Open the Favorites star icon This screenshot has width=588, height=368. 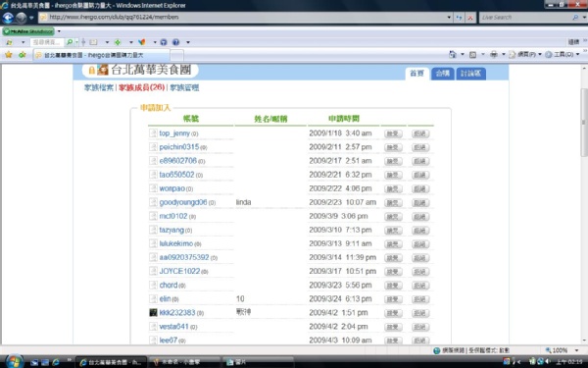[x=8, y=55]
